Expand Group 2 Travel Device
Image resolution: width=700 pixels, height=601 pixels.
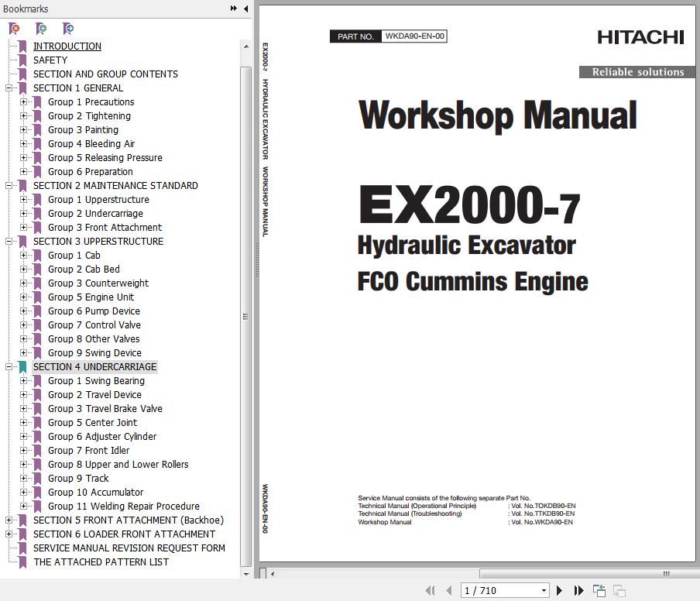coord(23,395)
